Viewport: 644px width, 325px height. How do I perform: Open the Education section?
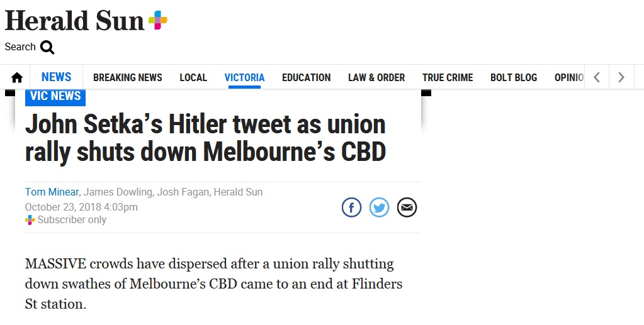(x=307, y=77)
